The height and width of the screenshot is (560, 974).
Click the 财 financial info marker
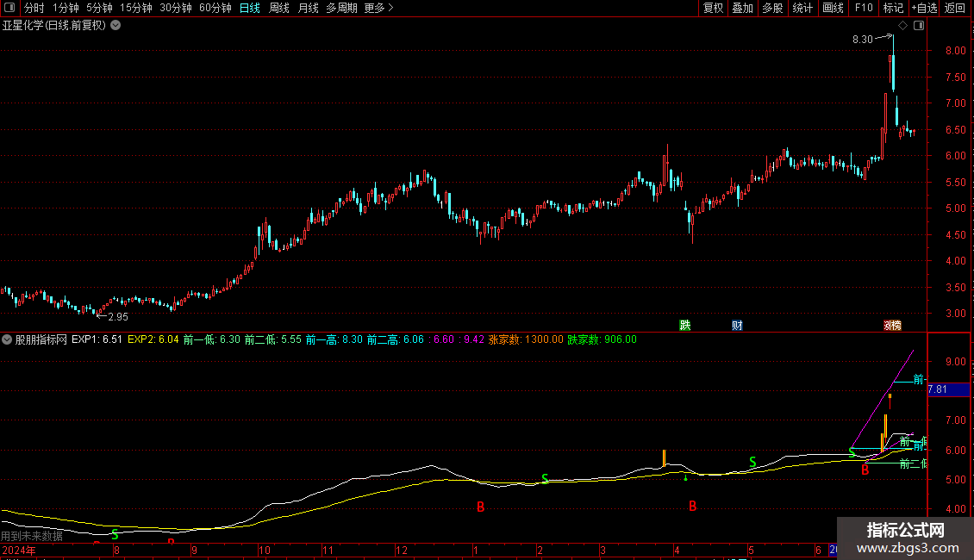737,325
